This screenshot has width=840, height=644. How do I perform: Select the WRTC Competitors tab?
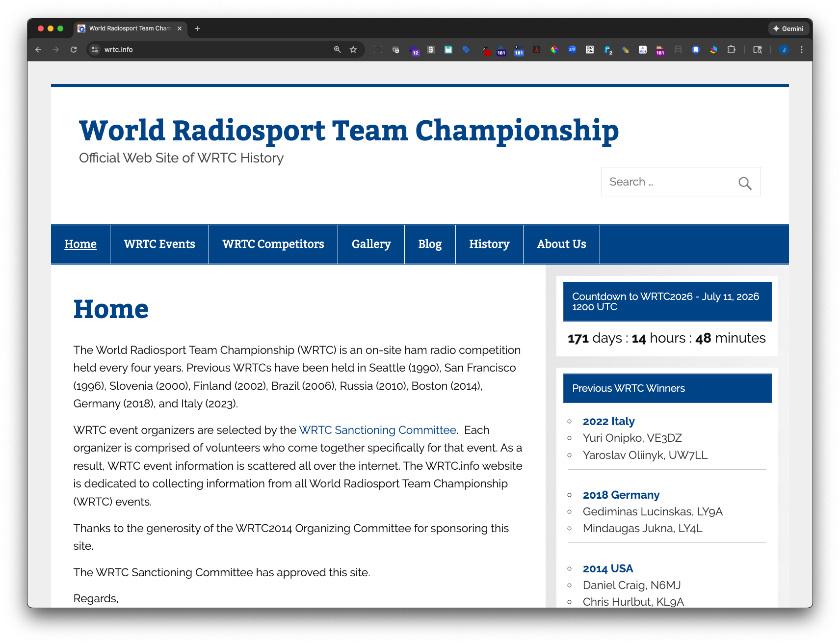(x=273, y=244)
